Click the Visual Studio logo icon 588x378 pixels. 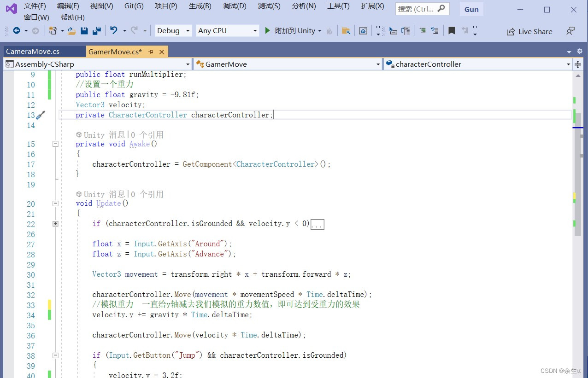coord(11,9)
